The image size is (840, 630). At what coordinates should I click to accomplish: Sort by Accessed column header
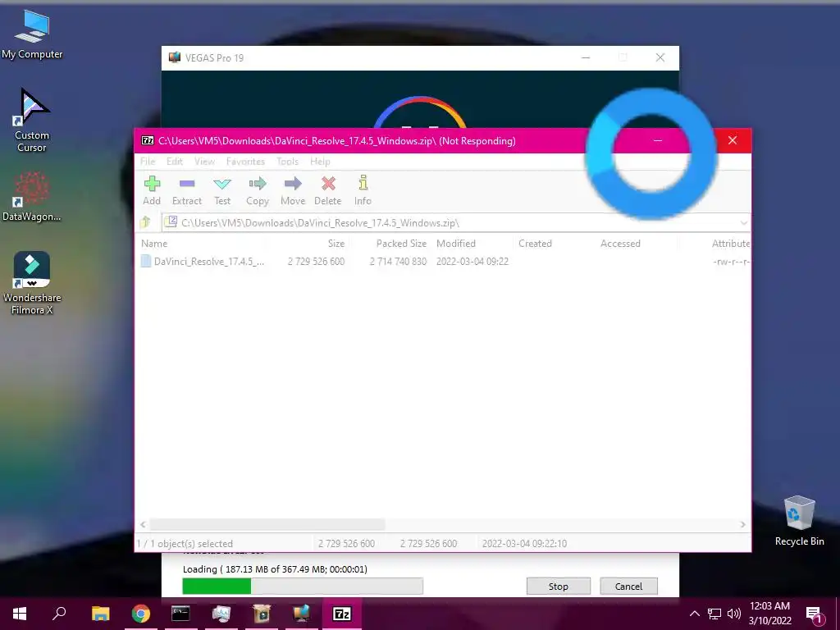[620, 243]
